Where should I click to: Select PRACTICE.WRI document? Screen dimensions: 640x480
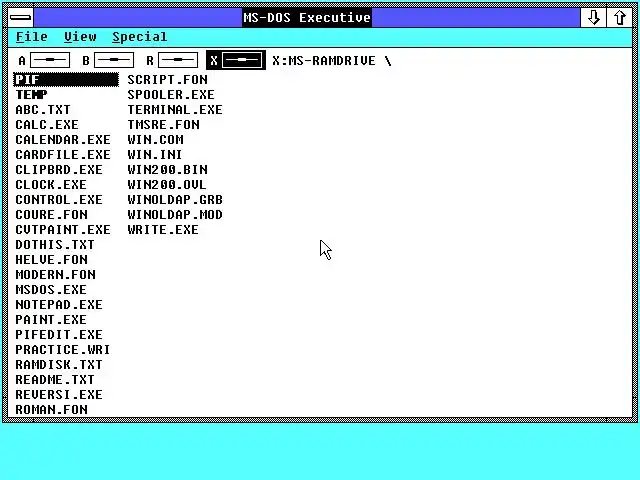62,350
